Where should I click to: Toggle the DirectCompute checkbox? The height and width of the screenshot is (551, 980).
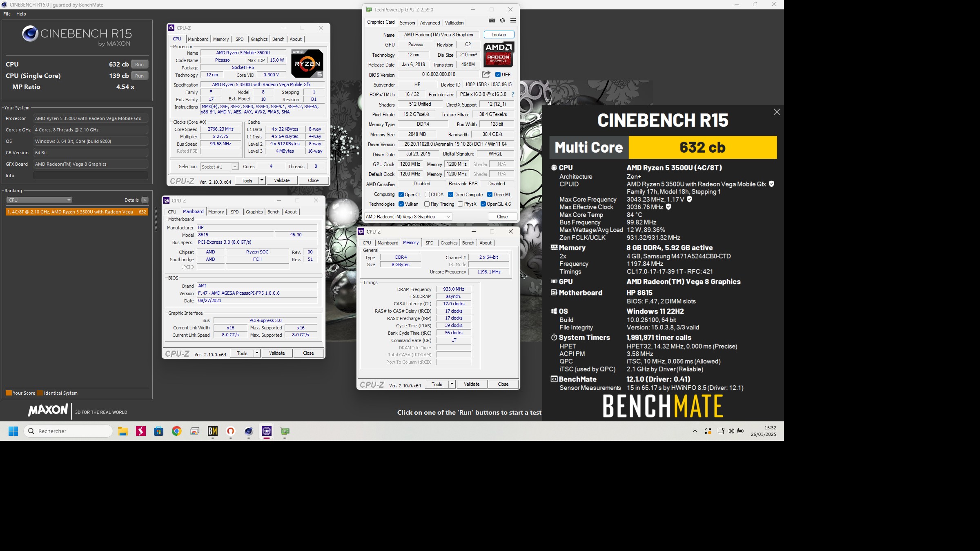coord(450,195)
